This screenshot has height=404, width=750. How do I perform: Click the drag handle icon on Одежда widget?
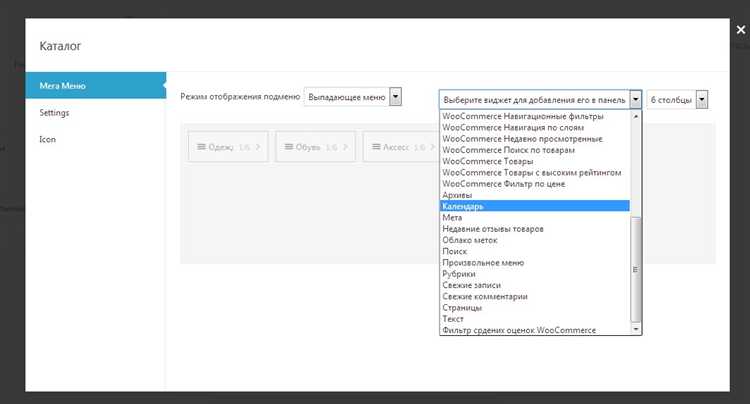pyautogui.click(x=202, y=147)
